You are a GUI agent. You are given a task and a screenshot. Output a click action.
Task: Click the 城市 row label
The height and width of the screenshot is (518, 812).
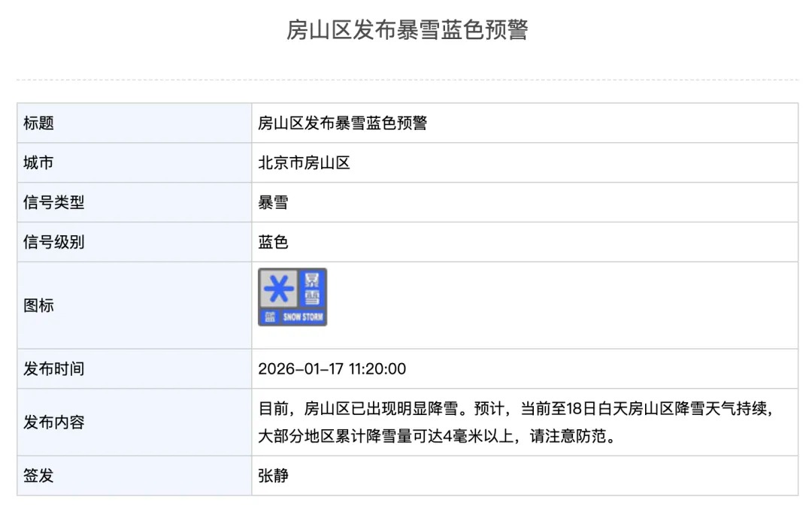pos(38,163)
